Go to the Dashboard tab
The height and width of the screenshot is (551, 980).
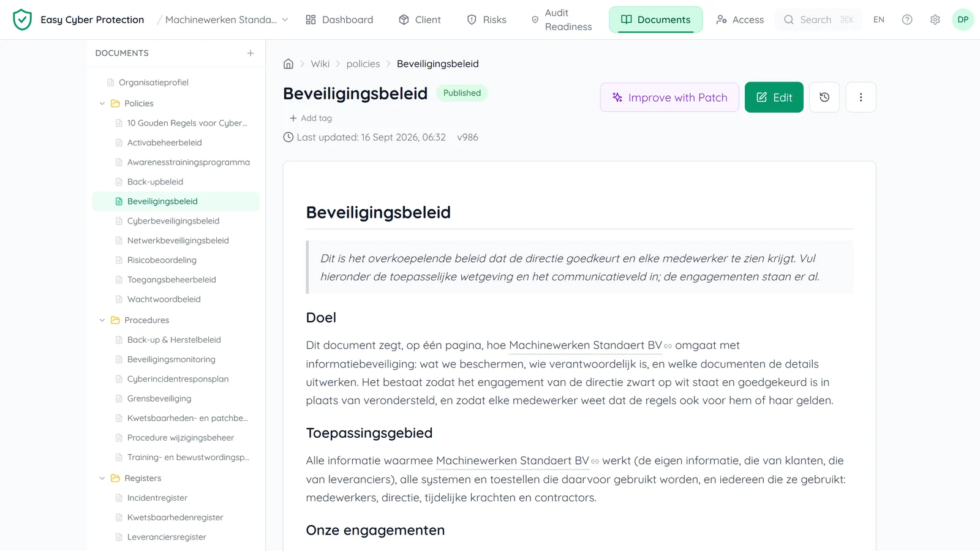tap(339, 20)
